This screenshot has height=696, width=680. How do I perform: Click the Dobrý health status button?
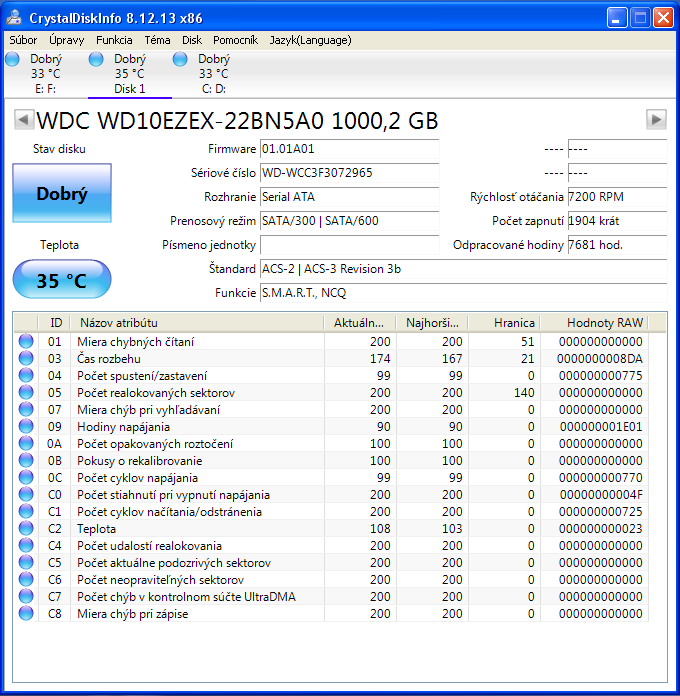click(x=62, y=193)
